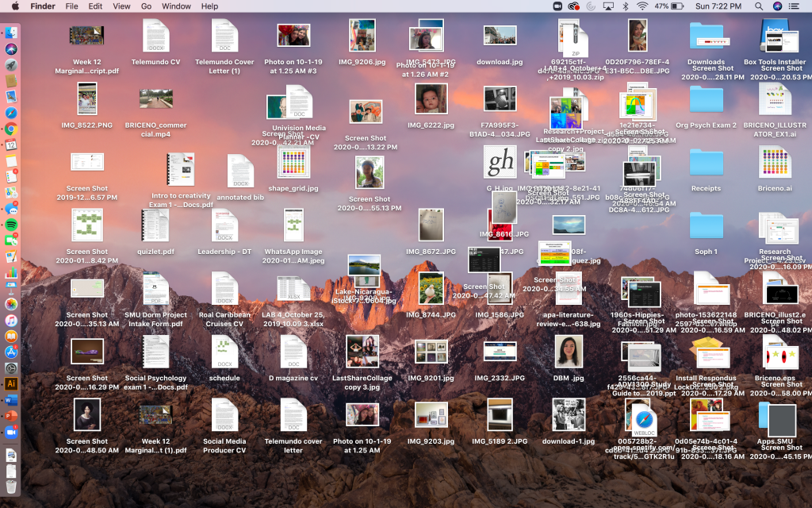Open System Preferences in the dock

11,368
